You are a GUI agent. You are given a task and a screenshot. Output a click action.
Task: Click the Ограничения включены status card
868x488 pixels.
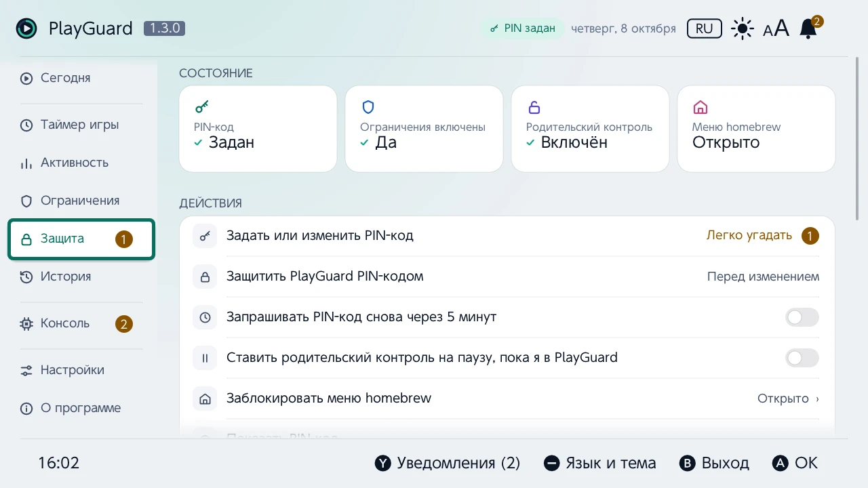(x=424, y=129)
